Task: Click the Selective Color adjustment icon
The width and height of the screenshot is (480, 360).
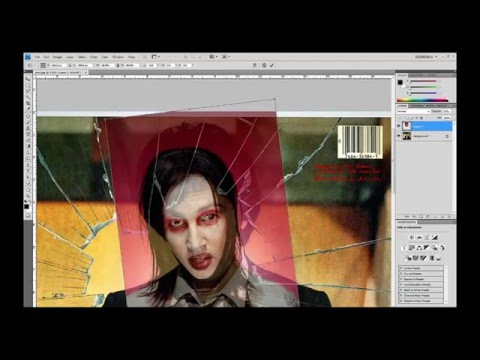Action: pyautogui.click(x=439, y=258)
